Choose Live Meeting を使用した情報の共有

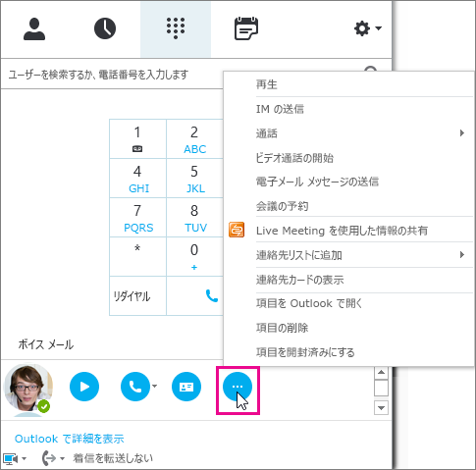pyautogui.click(x=349, y=231)
